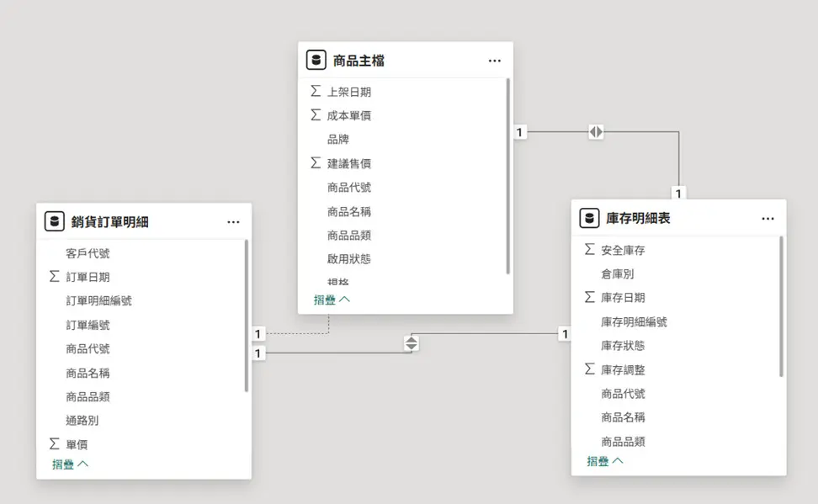Viewport: 818px width, 504px height.
Task: Click the sigma icon beside 庫存日期
Action: point(589,297)
